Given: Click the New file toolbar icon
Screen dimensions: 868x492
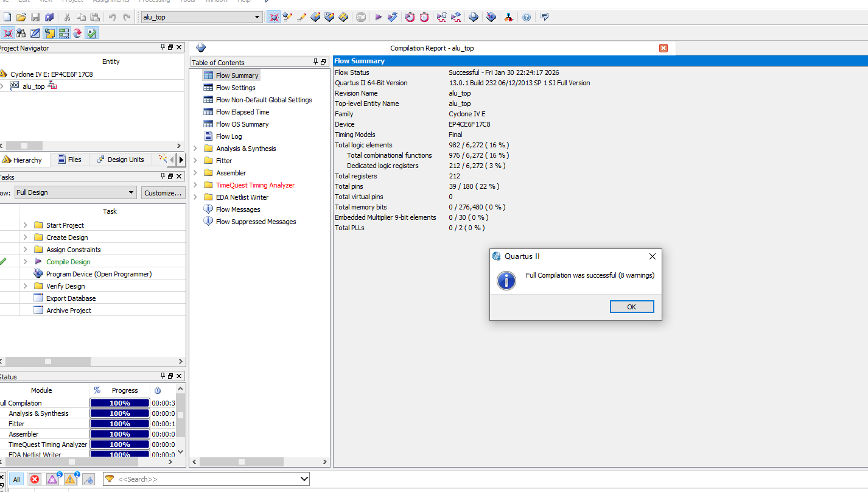Looking at the screenshot, I should point(8,17).
